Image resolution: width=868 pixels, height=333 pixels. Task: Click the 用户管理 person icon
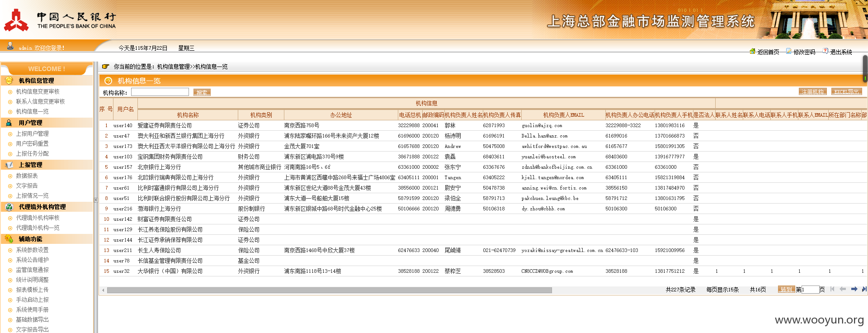point(9,123)
